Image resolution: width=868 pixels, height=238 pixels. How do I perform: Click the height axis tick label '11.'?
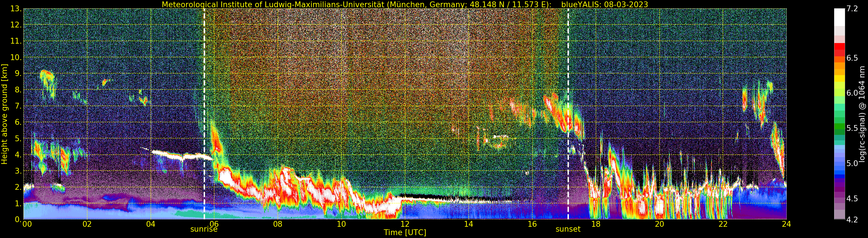click(16, 41)
